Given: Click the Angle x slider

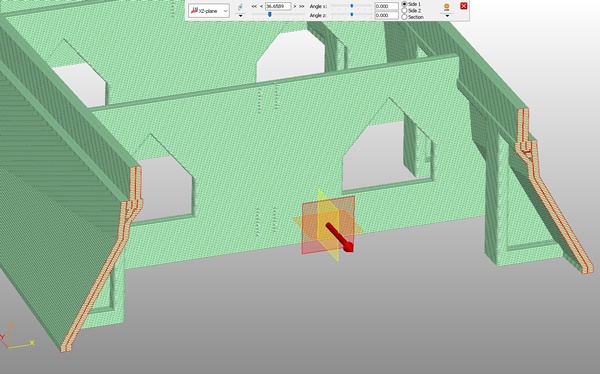Looking at the screenshot, I should 352,6.
